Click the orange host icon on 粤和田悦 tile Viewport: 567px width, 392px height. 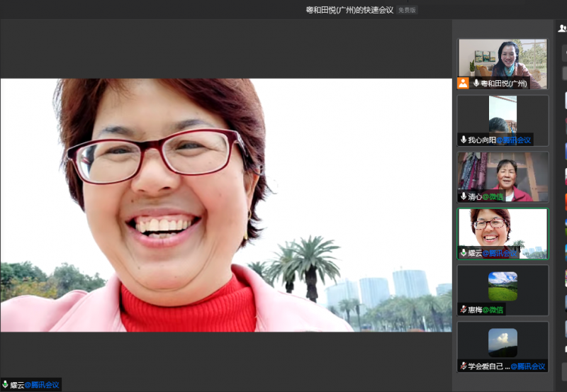click(463, 83)
